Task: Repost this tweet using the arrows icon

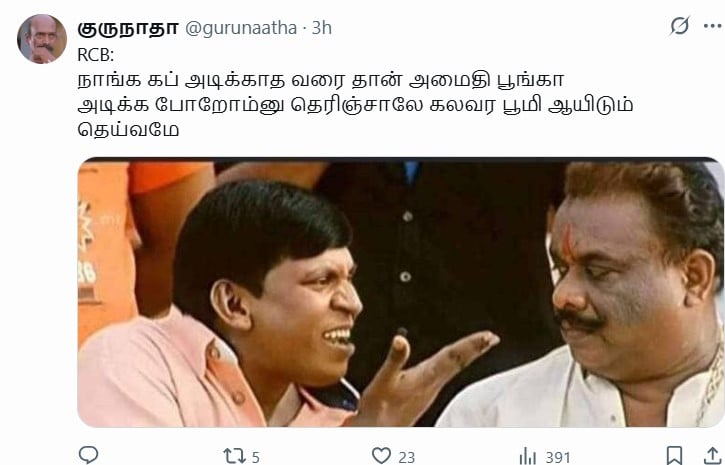Action: [x=234, y=456]
